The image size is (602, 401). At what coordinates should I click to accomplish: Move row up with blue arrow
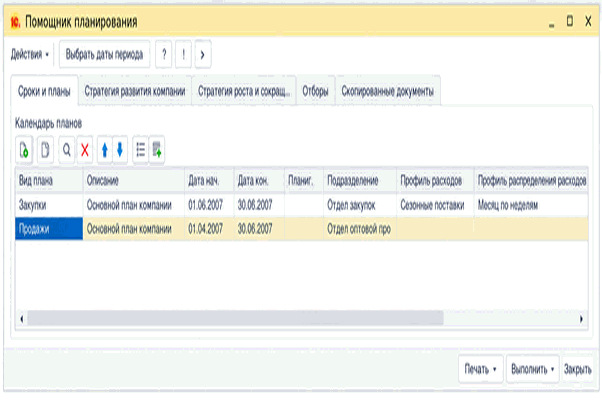point(104,149)
